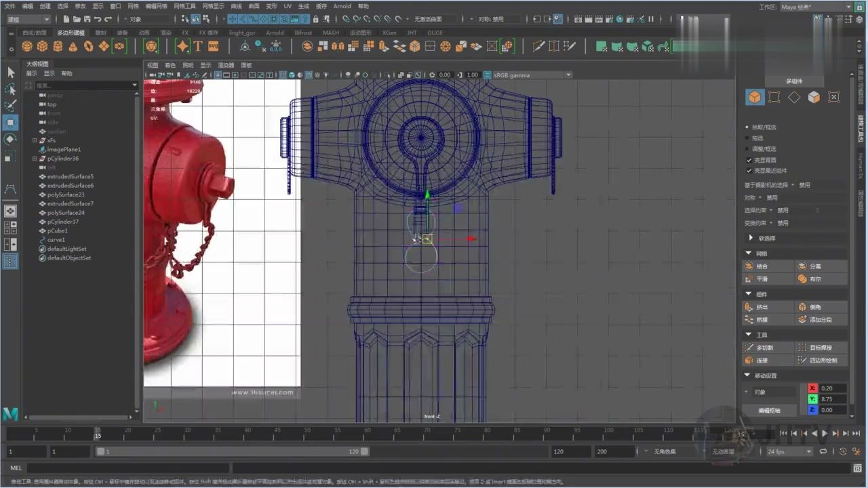
Task: Open the Arnold menu in menu bar
Action: [342, 6]
